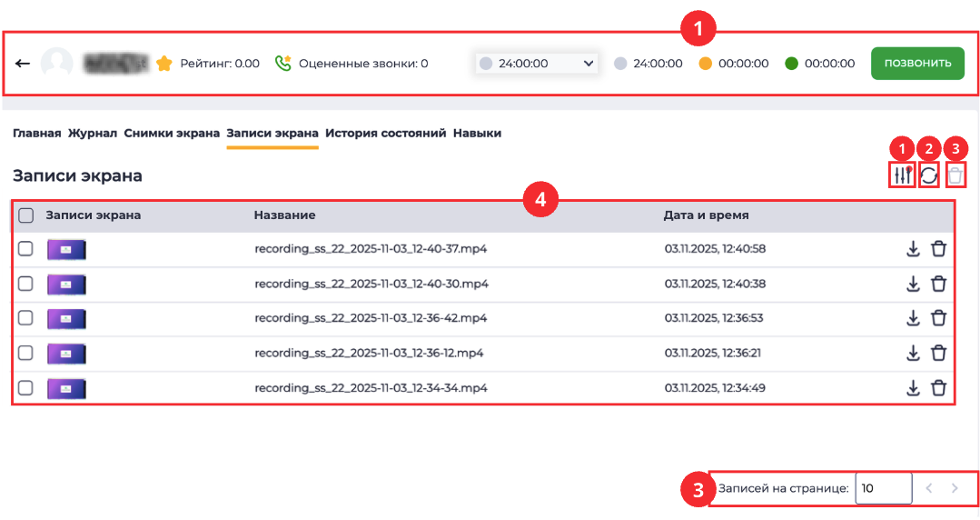Viewport: 980px width, 520px height.
Task: Open thumbnail of recording 12-34-34.mp4
Action: [67, 388]
